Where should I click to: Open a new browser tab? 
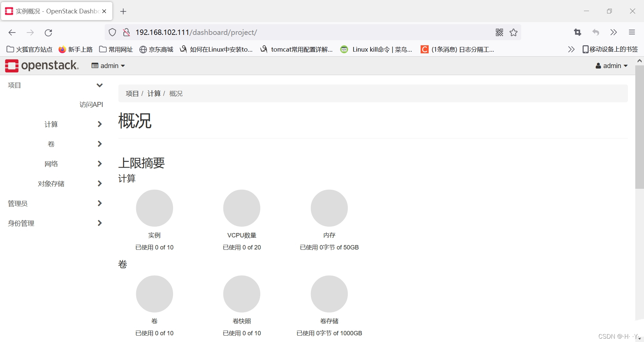click(x=123, y=11)
